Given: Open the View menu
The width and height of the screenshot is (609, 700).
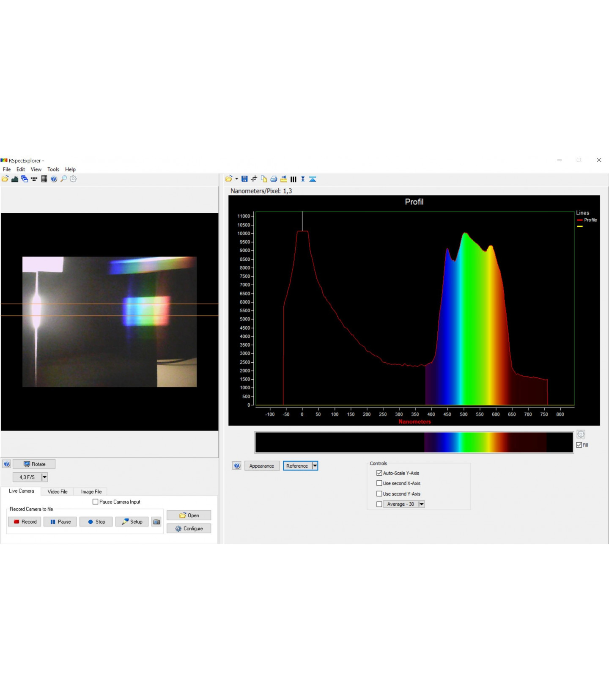Looking at the screenshot, I should (36, 169).
